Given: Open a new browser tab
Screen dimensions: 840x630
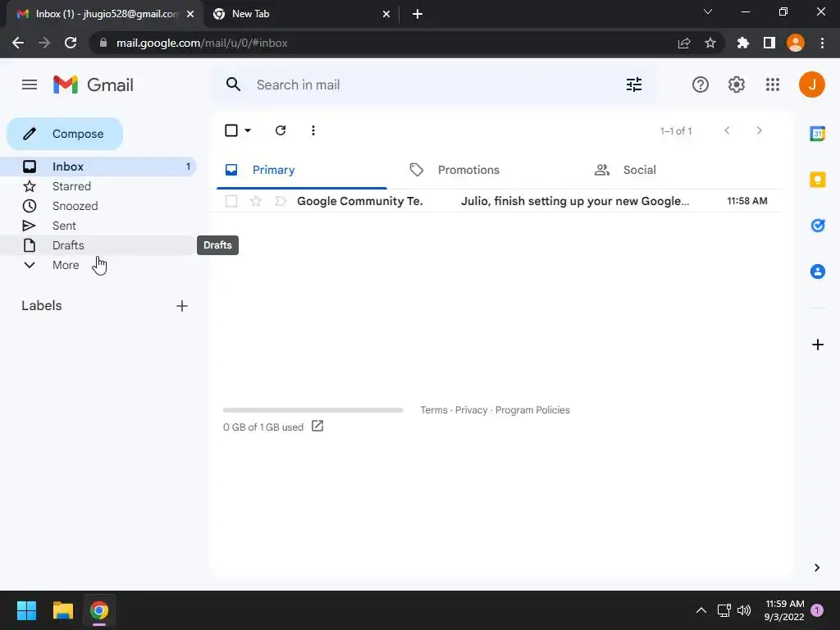Looking at the screenshot, I should click(x=418, y=14).
